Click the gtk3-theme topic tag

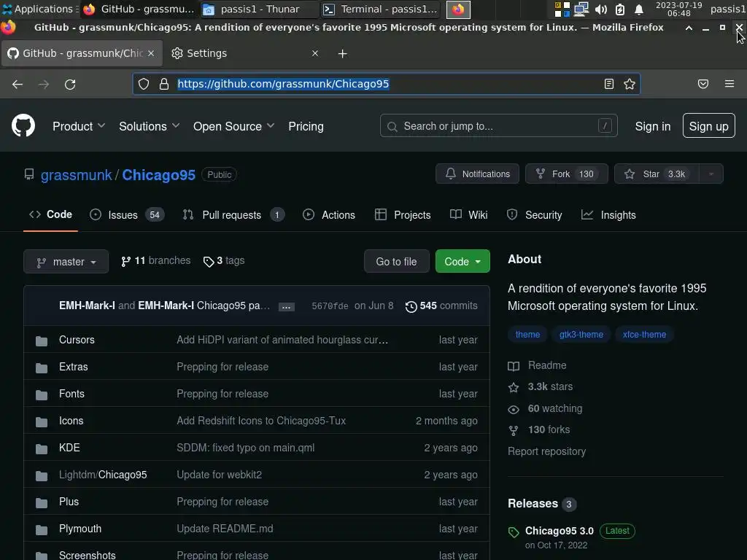(x=581, y=334)
